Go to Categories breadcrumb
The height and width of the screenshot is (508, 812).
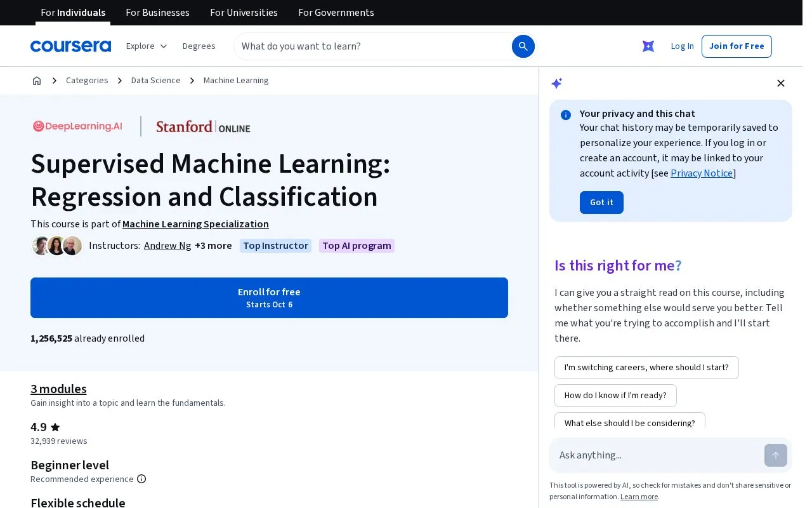(87, 81)
